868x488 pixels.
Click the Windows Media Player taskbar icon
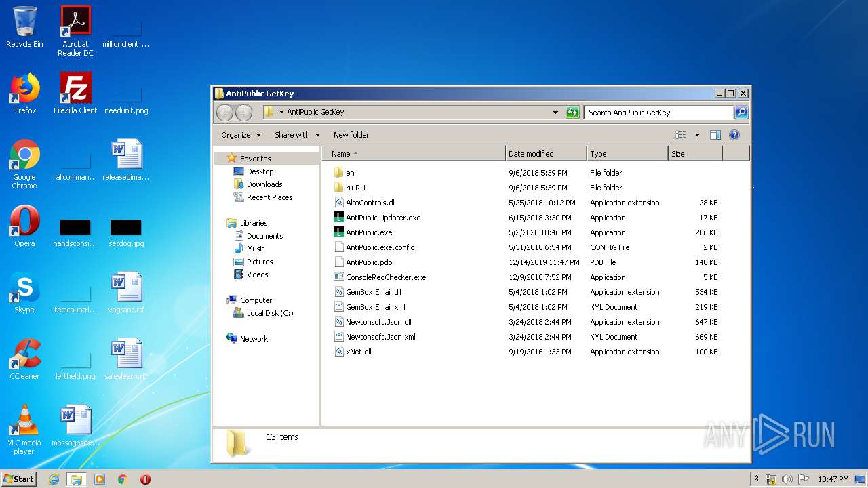tap(100, 479)
